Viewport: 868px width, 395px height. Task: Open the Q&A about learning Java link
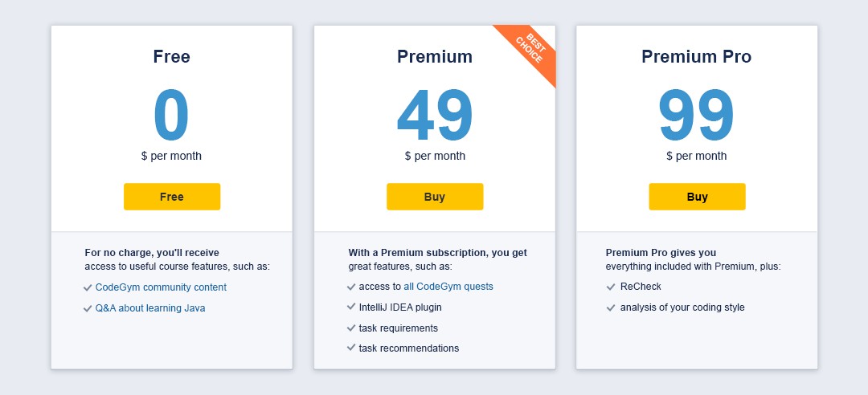tap(150, 308)
